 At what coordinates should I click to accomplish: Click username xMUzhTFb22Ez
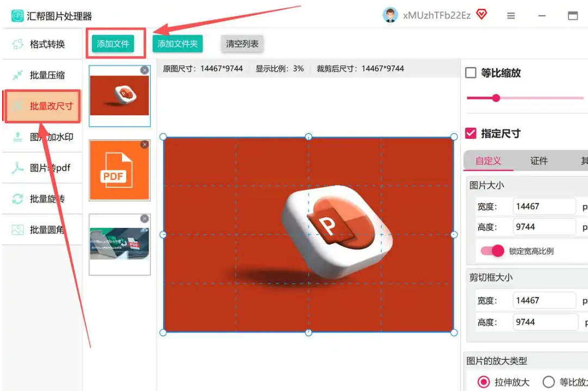point(436,15)
